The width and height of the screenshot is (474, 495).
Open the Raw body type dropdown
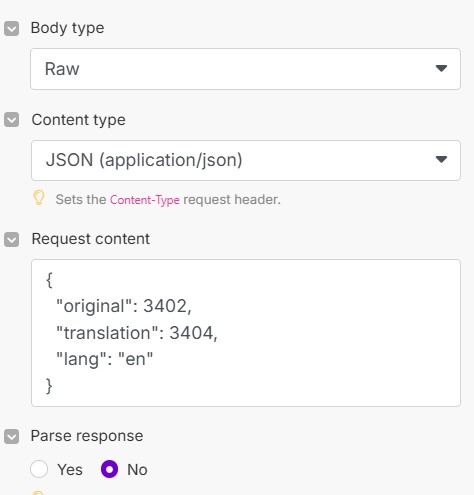245,69
